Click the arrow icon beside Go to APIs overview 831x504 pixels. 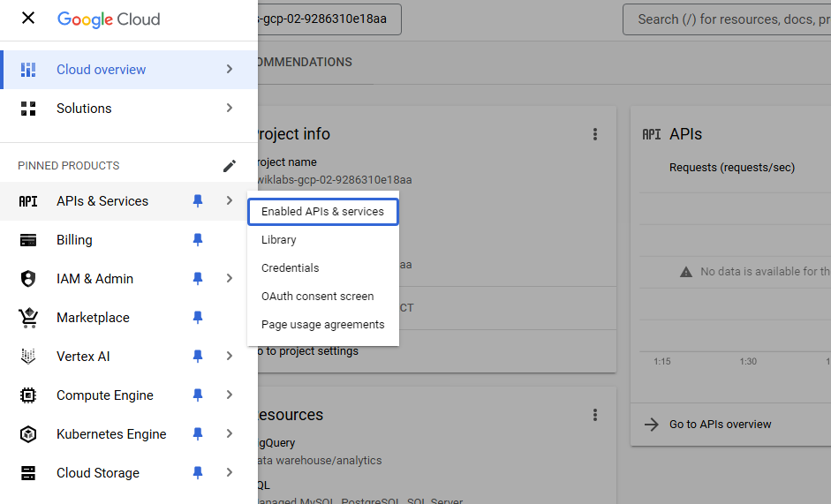652,425
